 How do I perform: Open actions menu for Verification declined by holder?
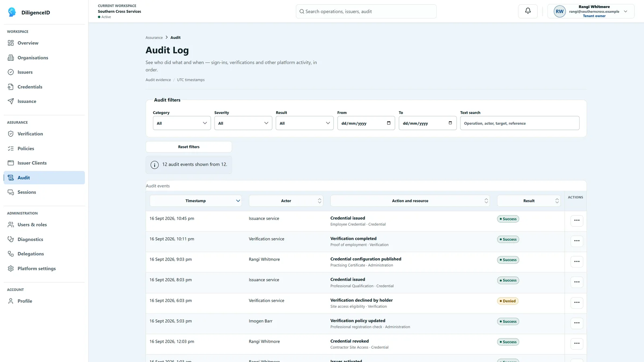pos(577,302)
